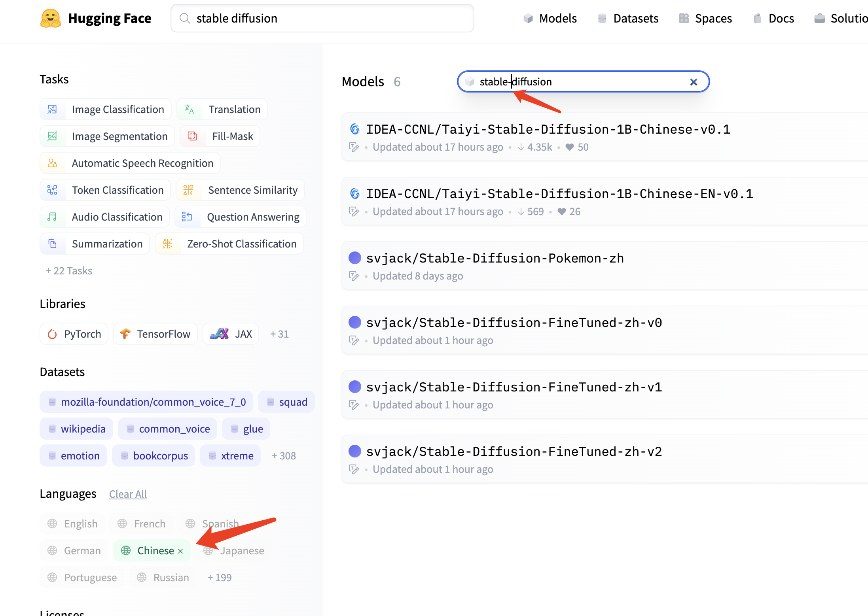The width and height of the screenshot is (868, 616).
Task: Click the heart likes icon showing 50
Action: [x=570, y=147]
